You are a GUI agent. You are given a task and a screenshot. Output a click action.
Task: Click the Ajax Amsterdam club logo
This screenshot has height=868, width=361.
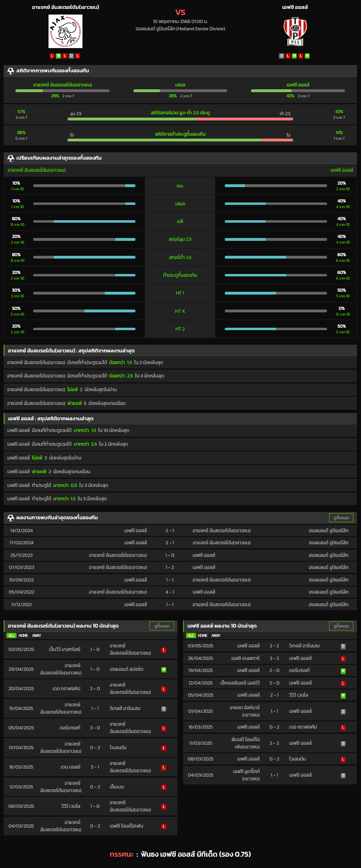(x=65, y=32)
